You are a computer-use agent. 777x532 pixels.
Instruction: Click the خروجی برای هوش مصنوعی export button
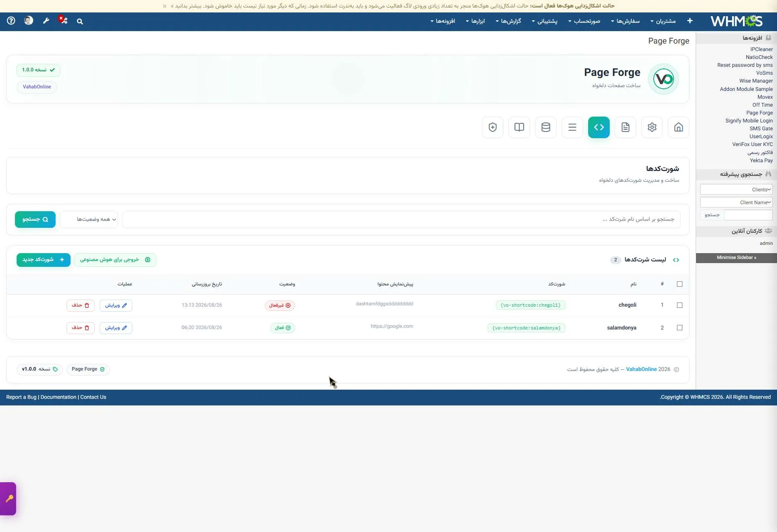(x=115, y=260)
